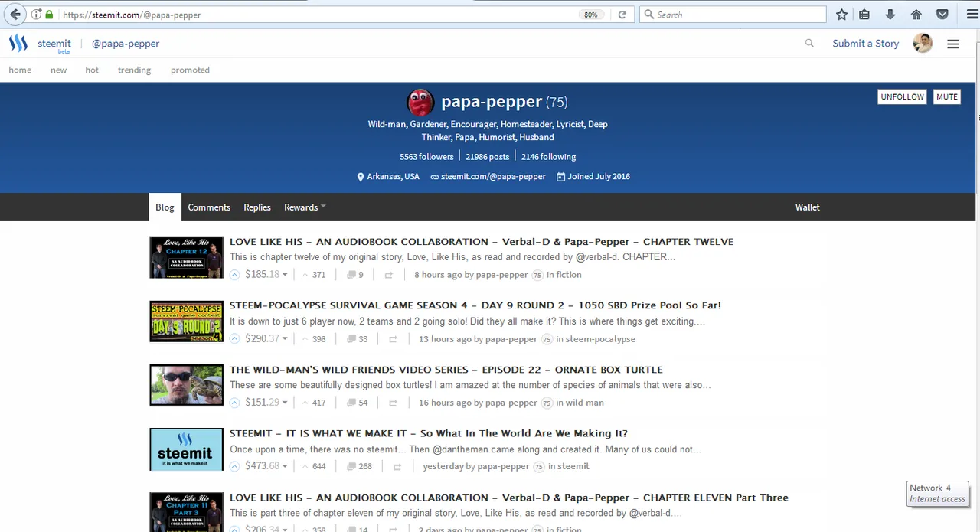Reload the page with the refresh icon
The width and height of the screenshot is (980, 532).
point(622,15)
